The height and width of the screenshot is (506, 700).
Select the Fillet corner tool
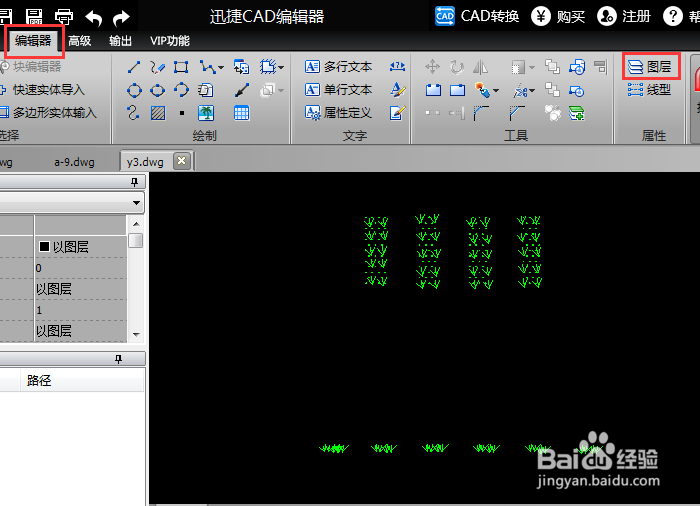pyautogui.click(x=481, y=113)
